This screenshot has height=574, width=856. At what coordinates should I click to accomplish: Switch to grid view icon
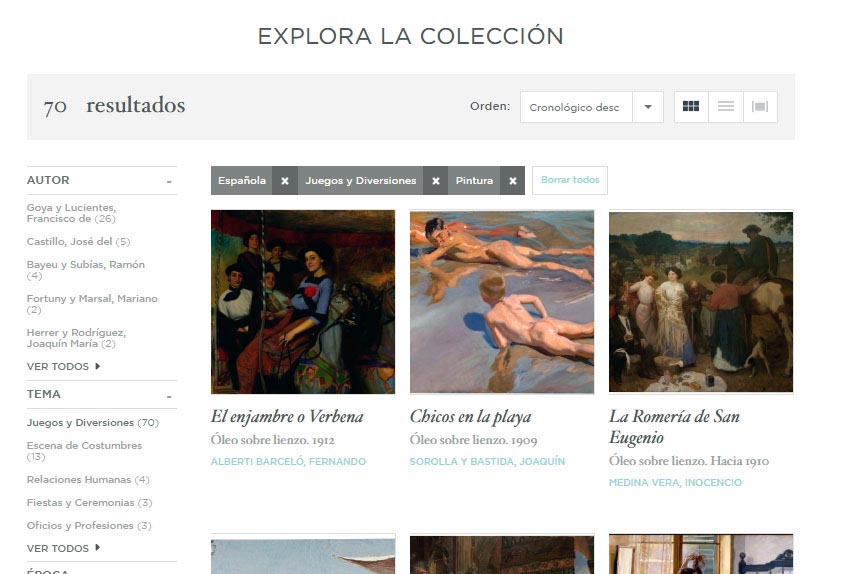click(691, 106)
